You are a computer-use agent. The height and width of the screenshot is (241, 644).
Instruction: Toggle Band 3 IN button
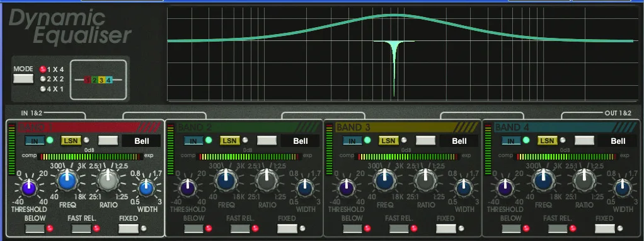tap(352, 141)
